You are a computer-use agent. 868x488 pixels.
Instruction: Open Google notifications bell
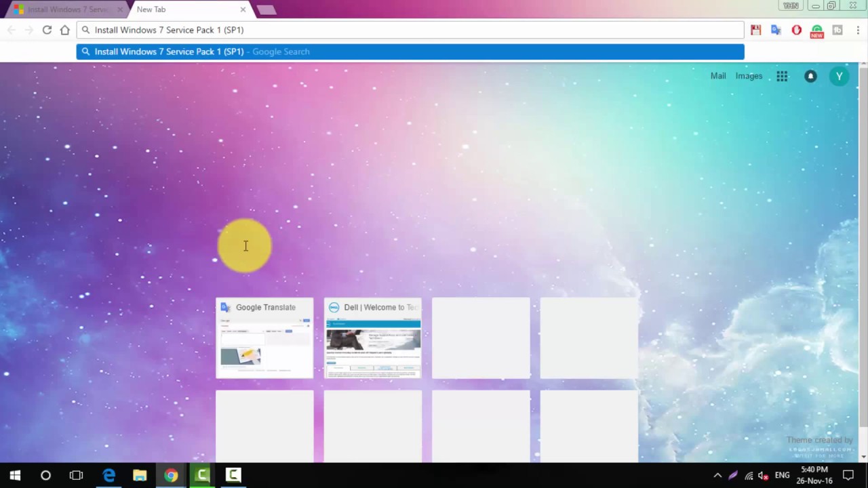click(810, 76)
